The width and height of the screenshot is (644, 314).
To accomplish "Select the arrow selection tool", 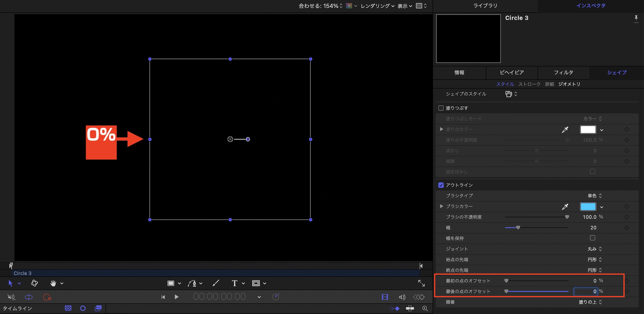I will [10, 283].
